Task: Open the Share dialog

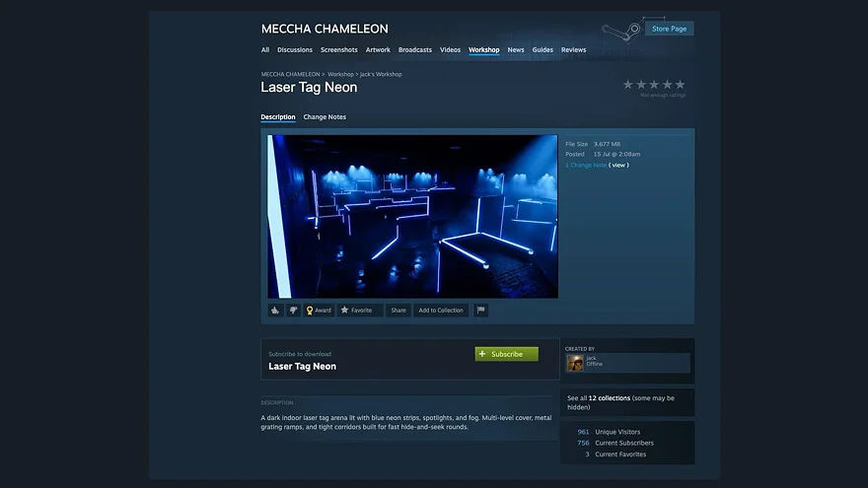Action: pos(398,311)
